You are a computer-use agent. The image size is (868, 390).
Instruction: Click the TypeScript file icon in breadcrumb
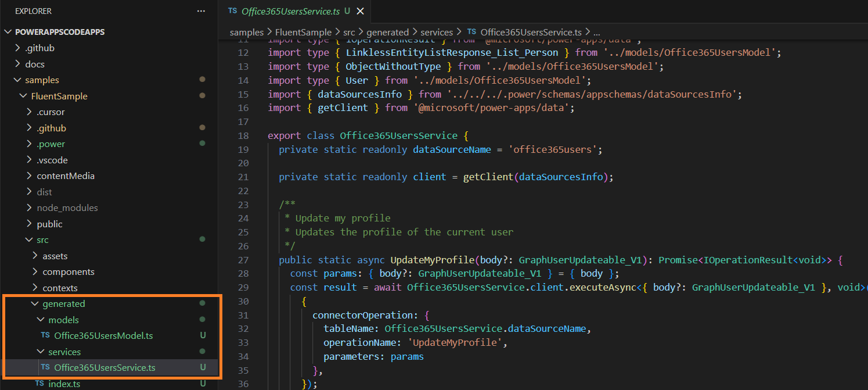471,33
